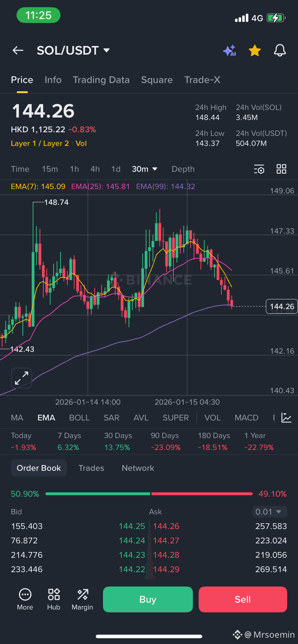
Task: Tap the green Buy button
Action: (x=148, y=599)
